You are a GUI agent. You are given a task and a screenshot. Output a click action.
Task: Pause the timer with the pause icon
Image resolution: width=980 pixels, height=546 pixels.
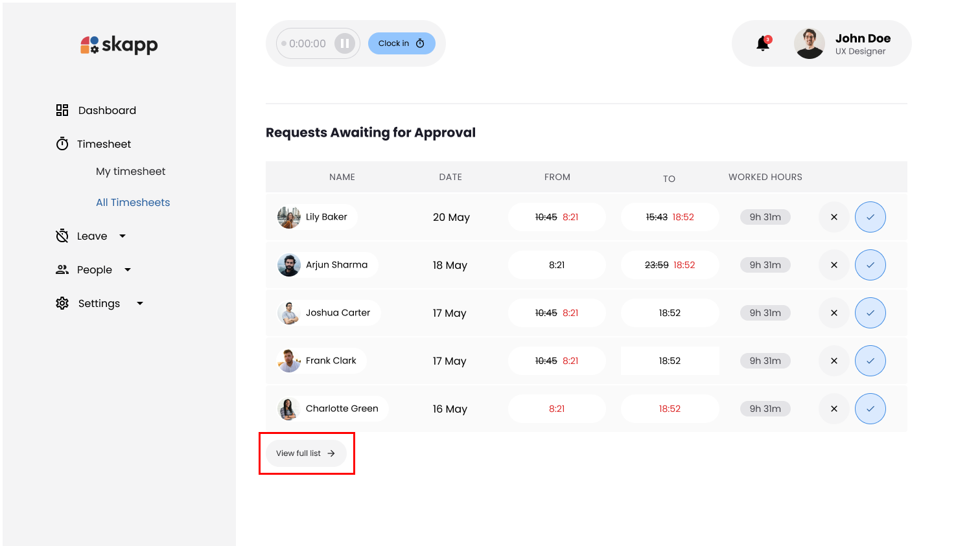(345, 44)
